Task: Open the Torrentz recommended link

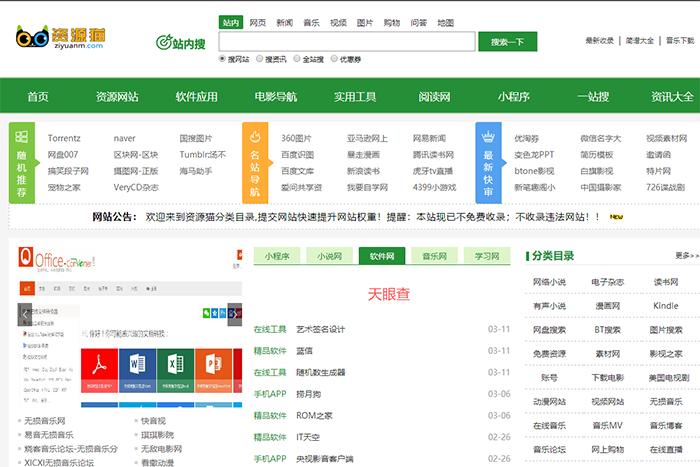Action: tap(64, 138)
